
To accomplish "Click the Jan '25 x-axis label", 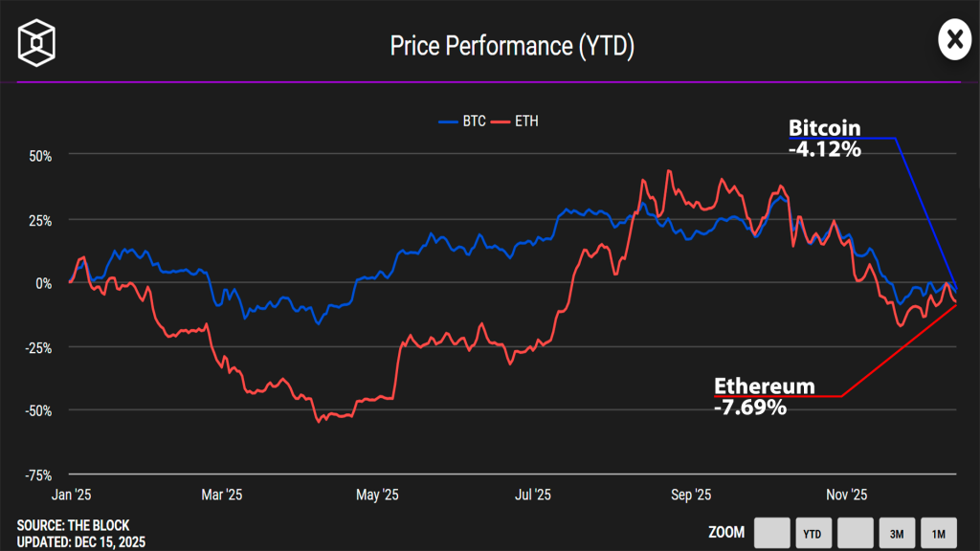I will point(71,495).
